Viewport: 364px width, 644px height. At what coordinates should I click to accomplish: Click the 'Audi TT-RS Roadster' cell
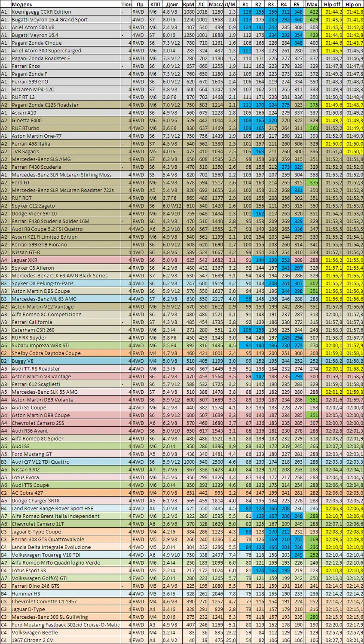(65, 369)
